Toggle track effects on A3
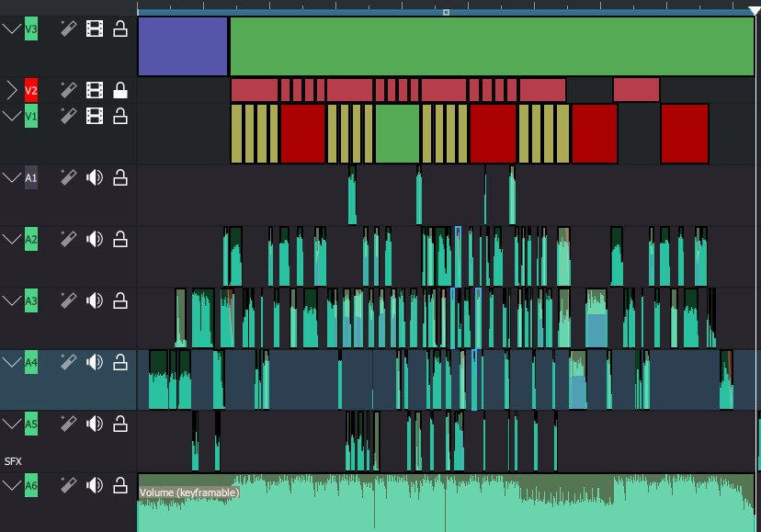This screenshot has height=532, width=761. (x=68, y=301)
